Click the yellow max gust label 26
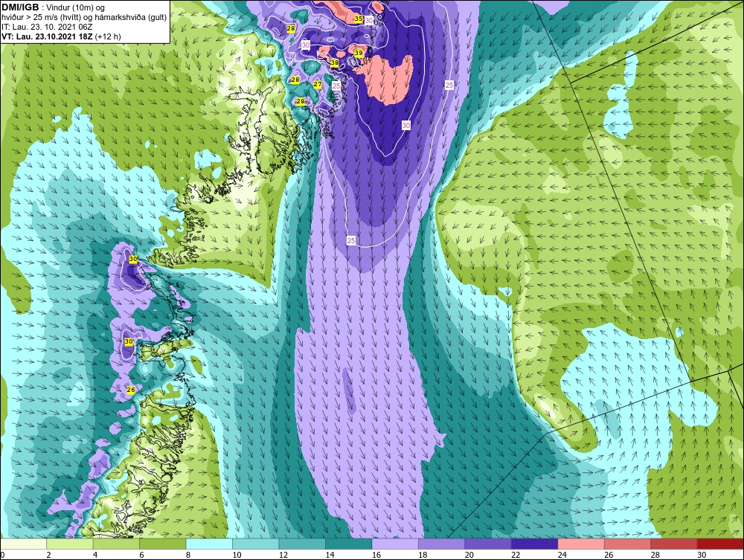 pos(131,390)
